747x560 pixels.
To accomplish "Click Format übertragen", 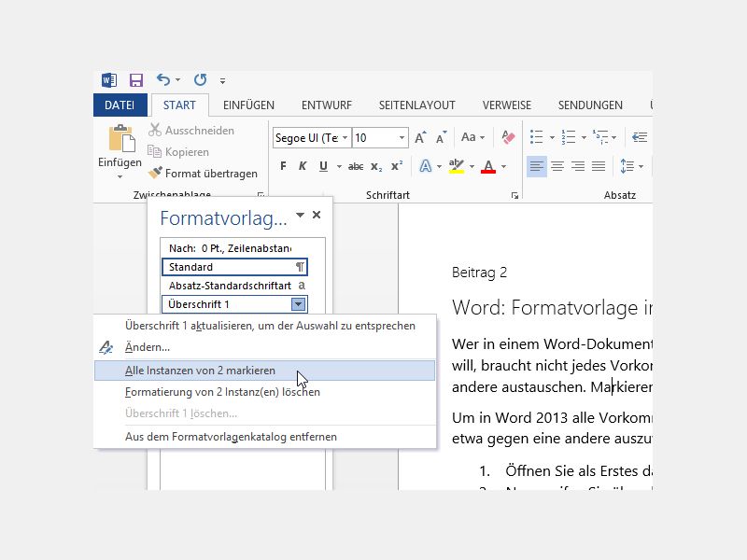I will tap(203, 174).
